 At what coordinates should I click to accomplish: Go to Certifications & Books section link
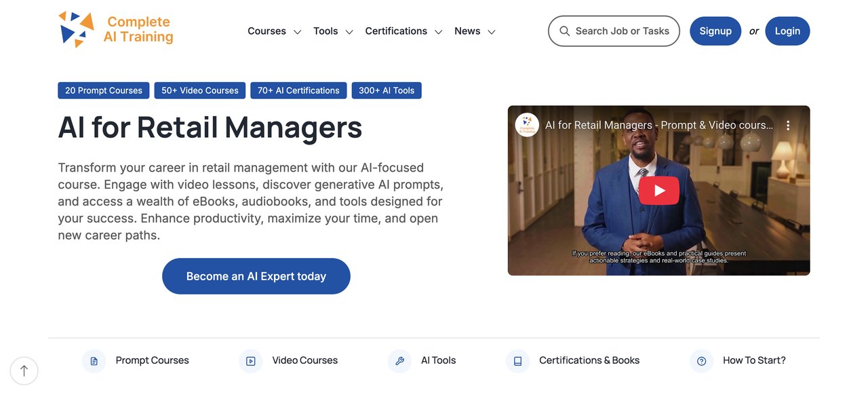point(589,360)
